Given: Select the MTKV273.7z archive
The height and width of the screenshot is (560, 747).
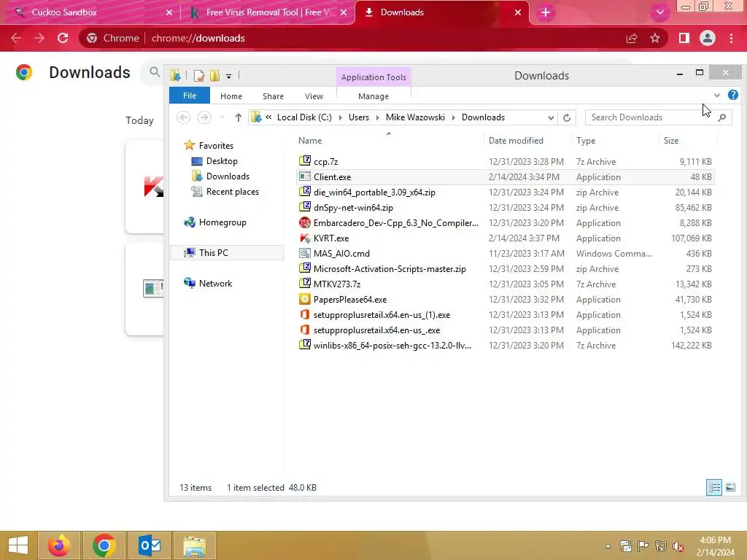Looking at the screenshot, I should [505, 284].
